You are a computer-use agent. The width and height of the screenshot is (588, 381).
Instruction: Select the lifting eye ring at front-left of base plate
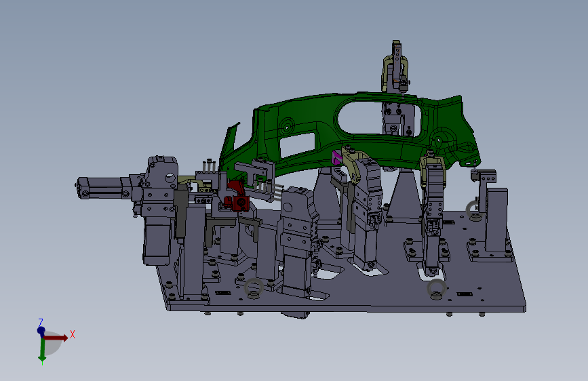pyautogui.click(x=254, y=288)
